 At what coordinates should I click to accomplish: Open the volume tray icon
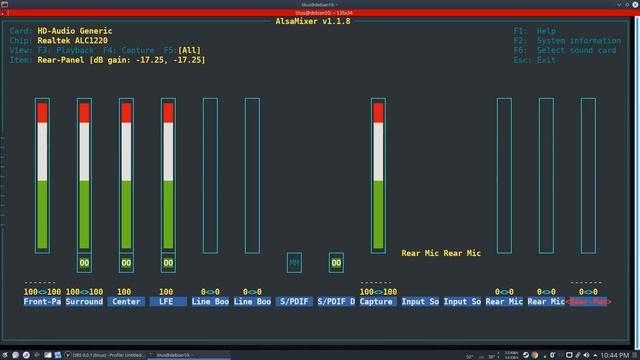point(587,355)
